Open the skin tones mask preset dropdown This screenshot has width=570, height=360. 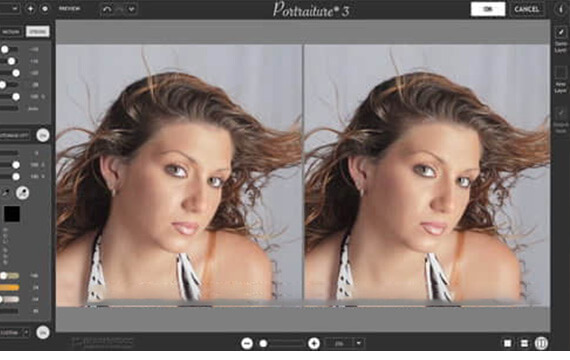click(x=15, y=135)
